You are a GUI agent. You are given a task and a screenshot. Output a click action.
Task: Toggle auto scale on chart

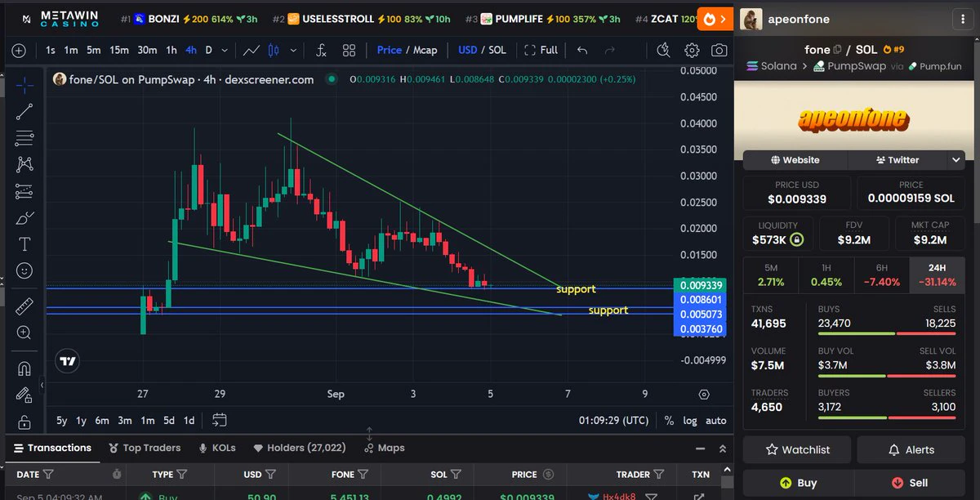(x=715, y=421)
